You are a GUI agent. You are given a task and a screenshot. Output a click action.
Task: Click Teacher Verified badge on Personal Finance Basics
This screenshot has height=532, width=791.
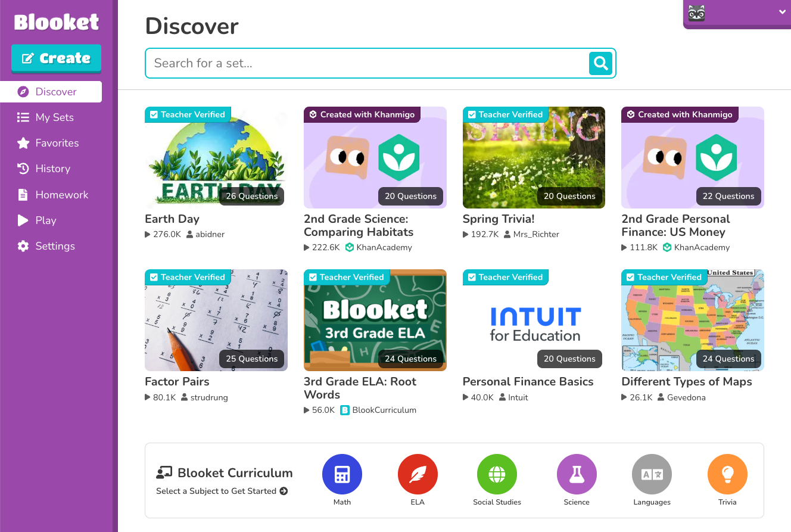click(x=506, y=277)
